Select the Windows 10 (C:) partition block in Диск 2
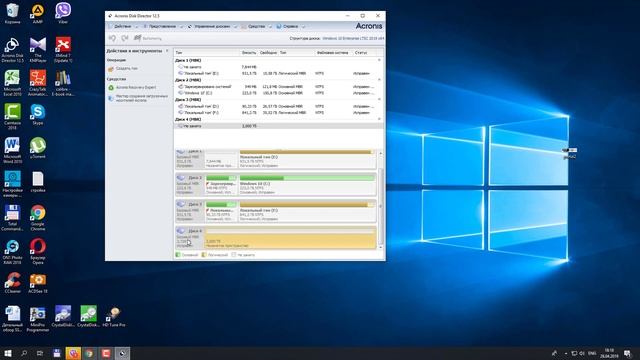Image resolution: width=640 pixels, height=360 pixels. [307, 185]
